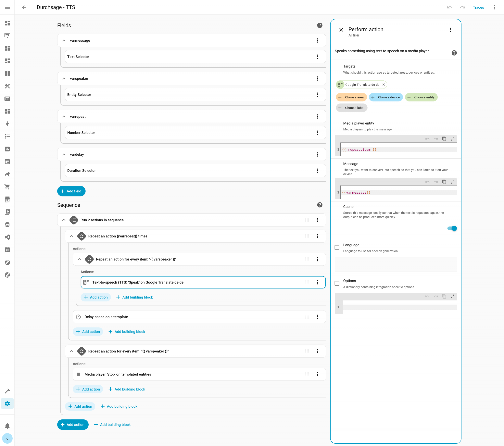Click help icon next to Fields
Screen dimensions: 504x446
pos(320,25)
